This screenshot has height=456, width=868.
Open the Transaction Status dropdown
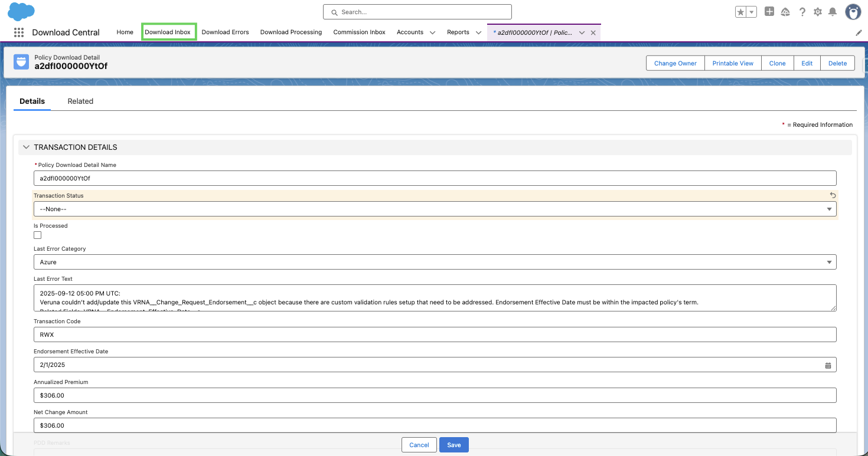435,209
